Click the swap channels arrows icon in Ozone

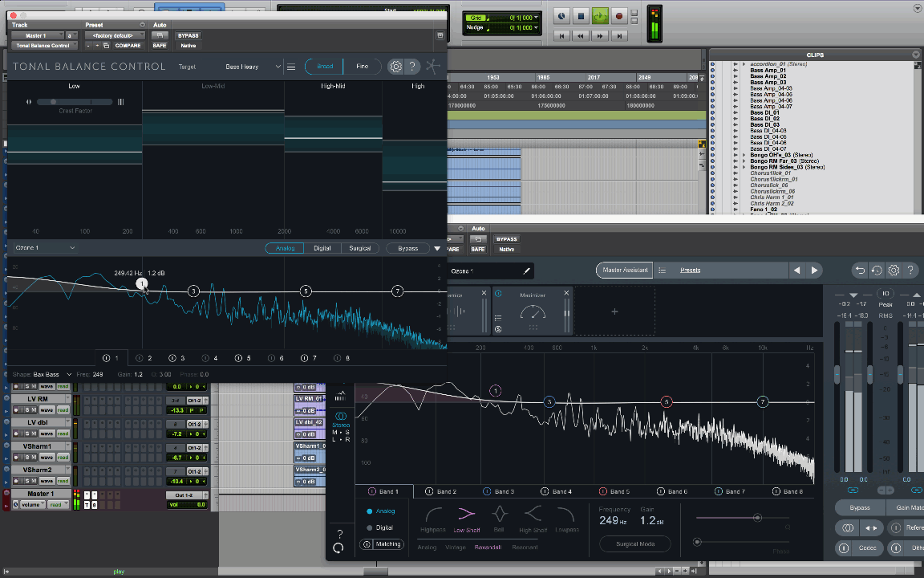tap(871, 528)
